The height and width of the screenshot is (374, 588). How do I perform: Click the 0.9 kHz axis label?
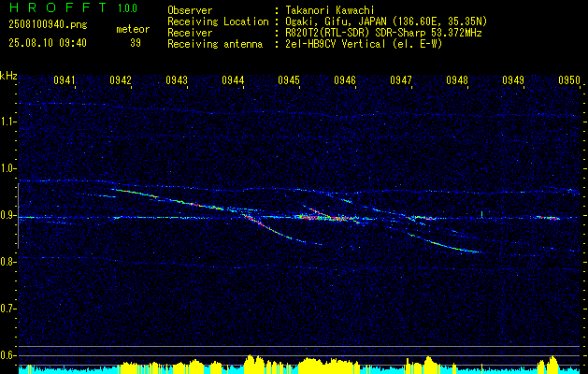click(x=7, y=215)
